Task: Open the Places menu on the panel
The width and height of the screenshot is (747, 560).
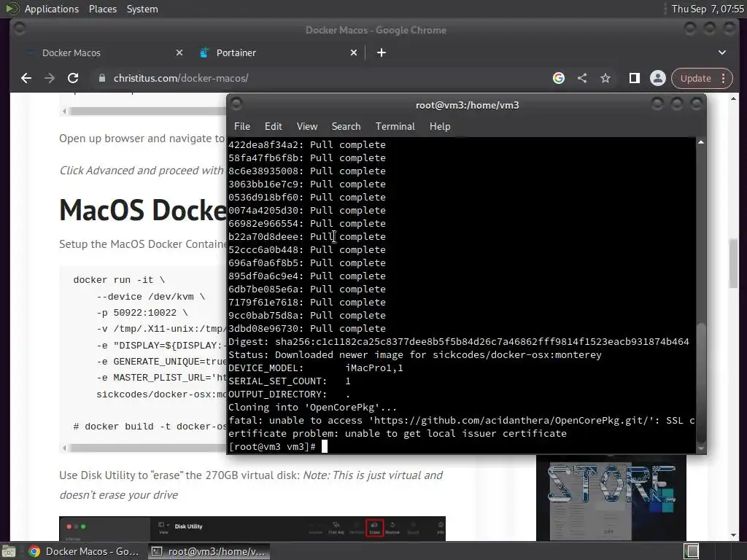Action: (x=102, y=9)
